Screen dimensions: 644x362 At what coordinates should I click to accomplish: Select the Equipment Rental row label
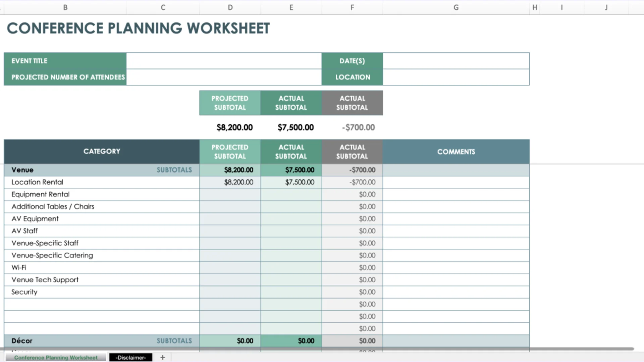[41, 194]
